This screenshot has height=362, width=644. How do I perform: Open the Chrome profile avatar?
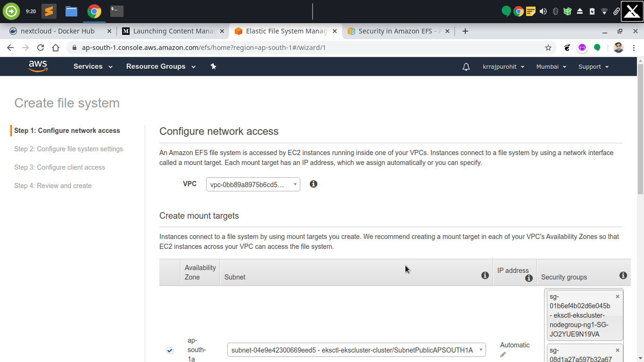619,48
